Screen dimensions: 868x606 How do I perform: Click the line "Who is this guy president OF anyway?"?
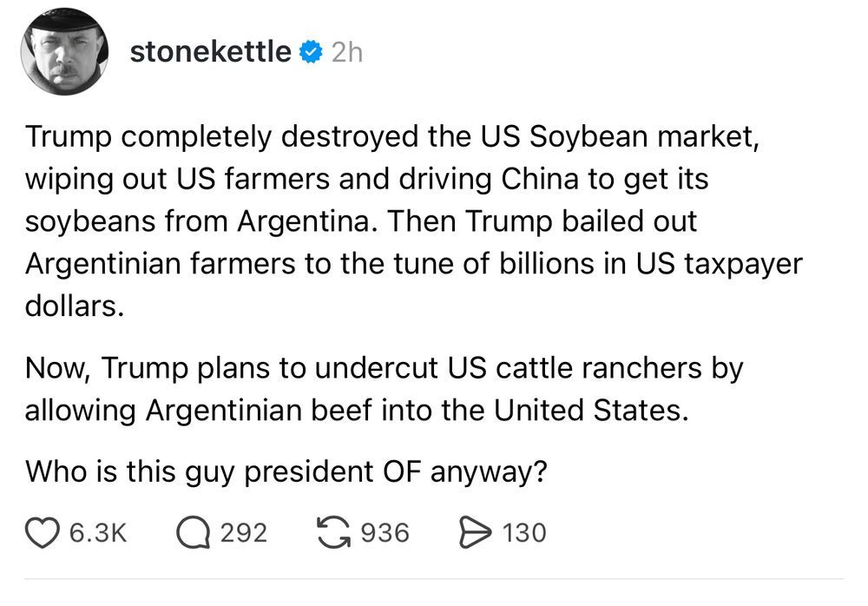(x=286, y=472)
